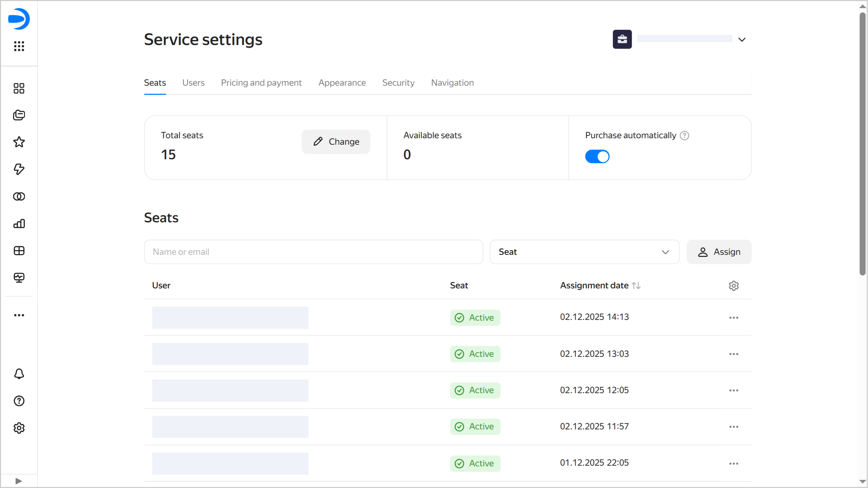This screenshot has width=868, height=488.
Task: Click the Name or email search field
Action: (313, 252)
